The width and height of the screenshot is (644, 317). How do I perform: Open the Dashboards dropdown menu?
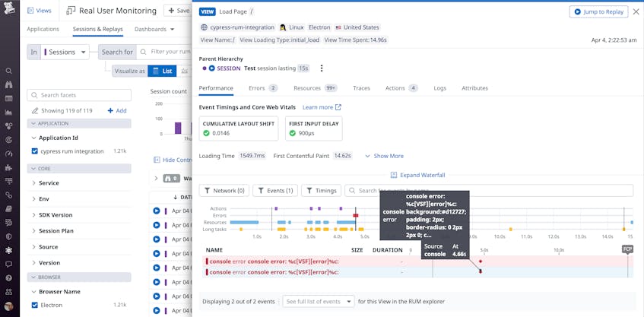pos(154,29)
